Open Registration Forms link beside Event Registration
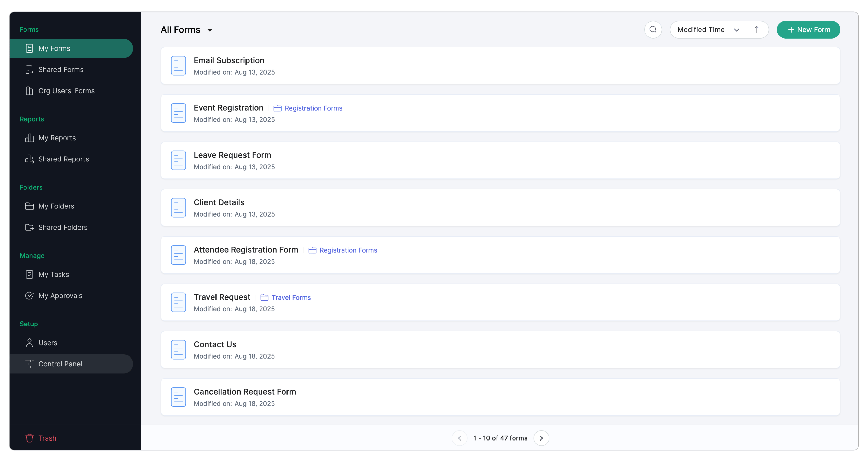 tap(313, 108)
